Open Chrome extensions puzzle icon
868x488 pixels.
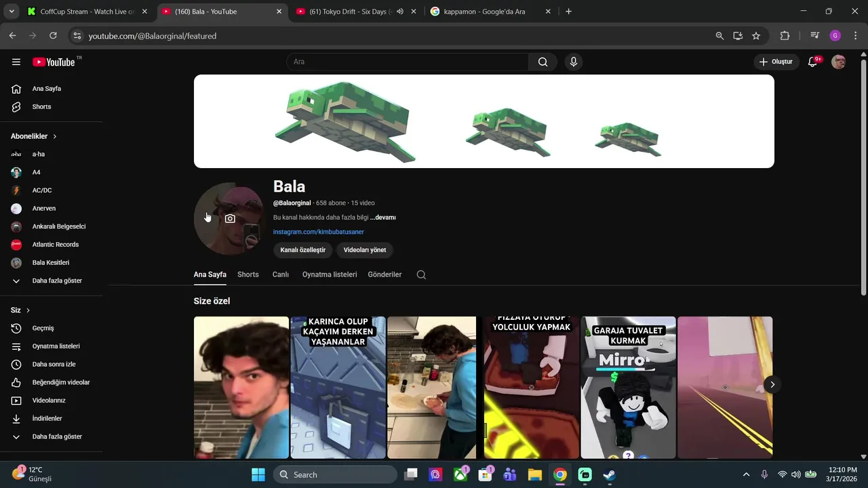pos(785,36)
